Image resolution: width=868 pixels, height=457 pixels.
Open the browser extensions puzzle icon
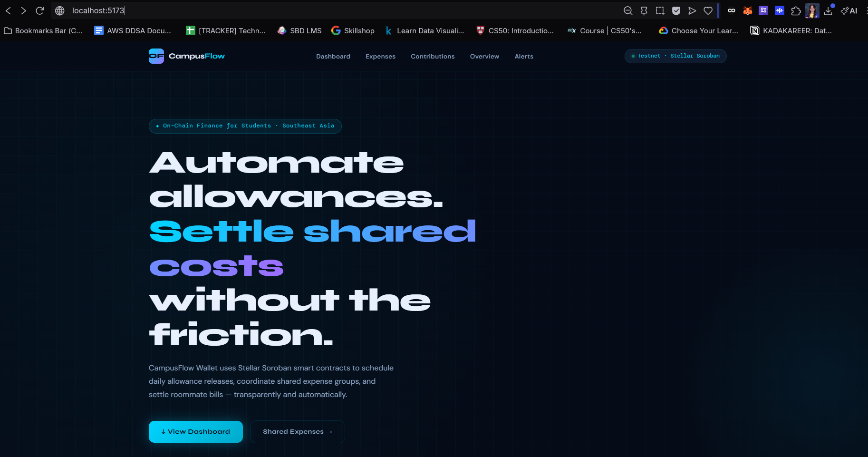coord(796,10)
